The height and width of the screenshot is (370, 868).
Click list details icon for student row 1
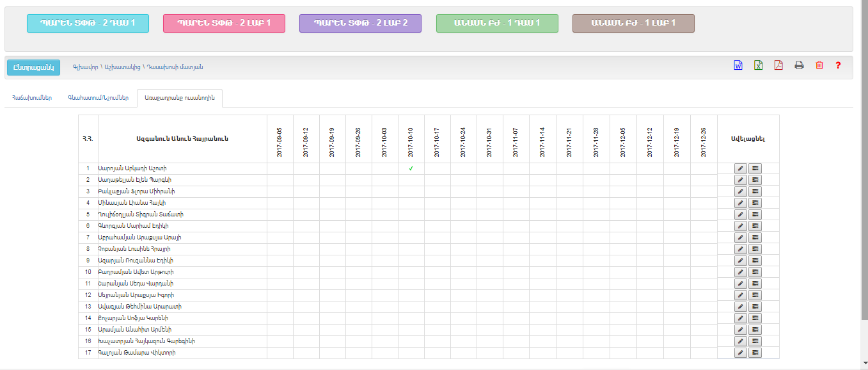pyautogui.click(x=755, y=168)
